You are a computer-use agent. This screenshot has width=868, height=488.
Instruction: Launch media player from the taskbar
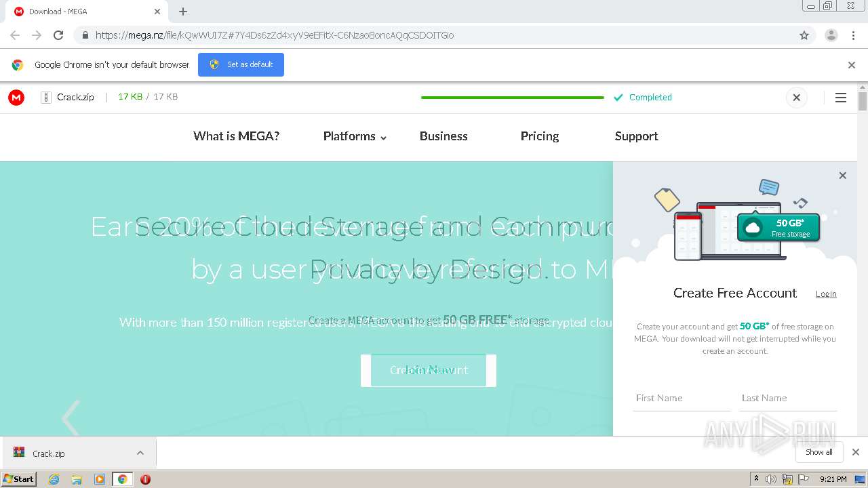(100, 479)
